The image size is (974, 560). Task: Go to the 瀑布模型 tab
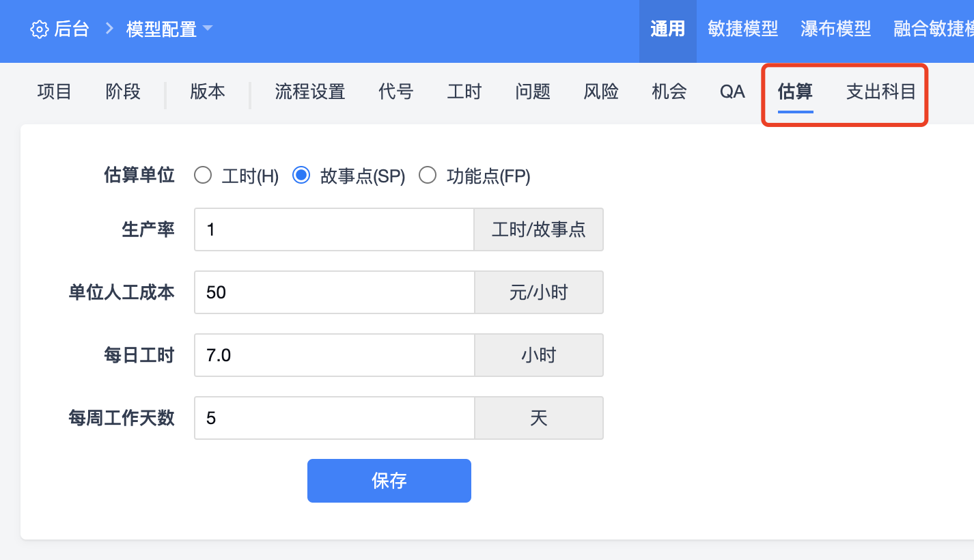(x=835, y=29)
